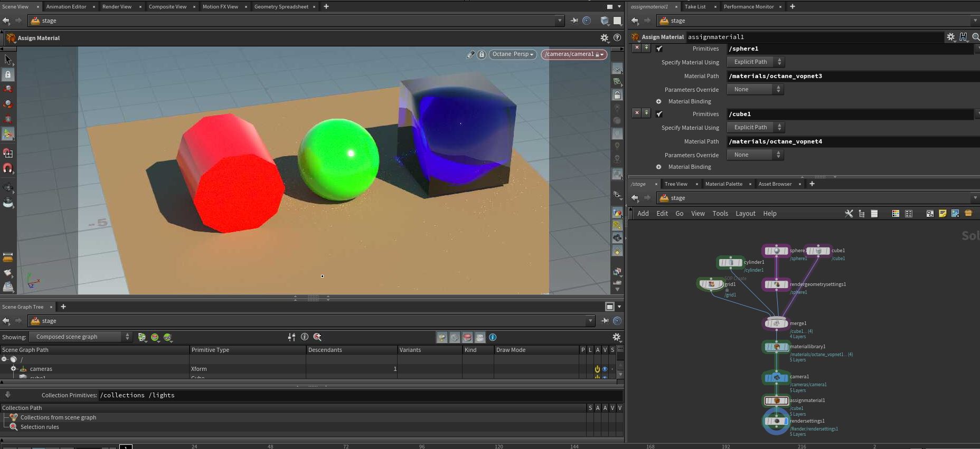The image size is (980, 449).
Task: Switch to the Animation Editor tab
Action: pos(66,6)
